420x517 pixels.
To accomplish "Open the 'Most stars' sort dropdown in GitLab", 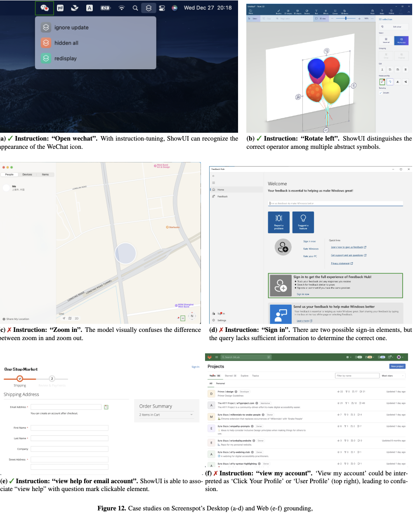I will tap(392, 376).
